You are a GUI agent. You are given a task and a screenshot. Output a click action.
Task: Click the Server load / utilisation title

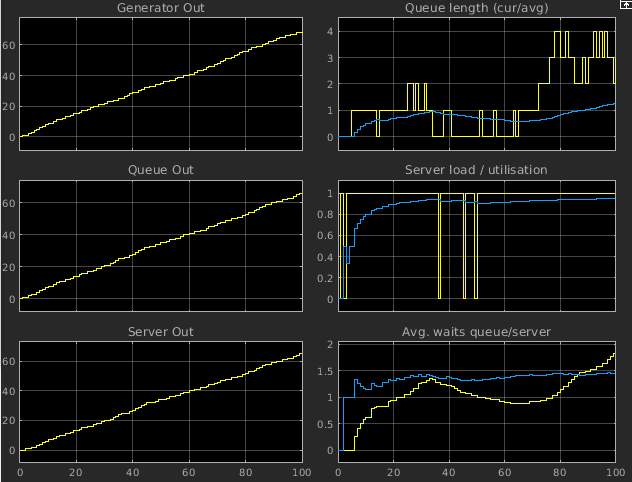476,170
